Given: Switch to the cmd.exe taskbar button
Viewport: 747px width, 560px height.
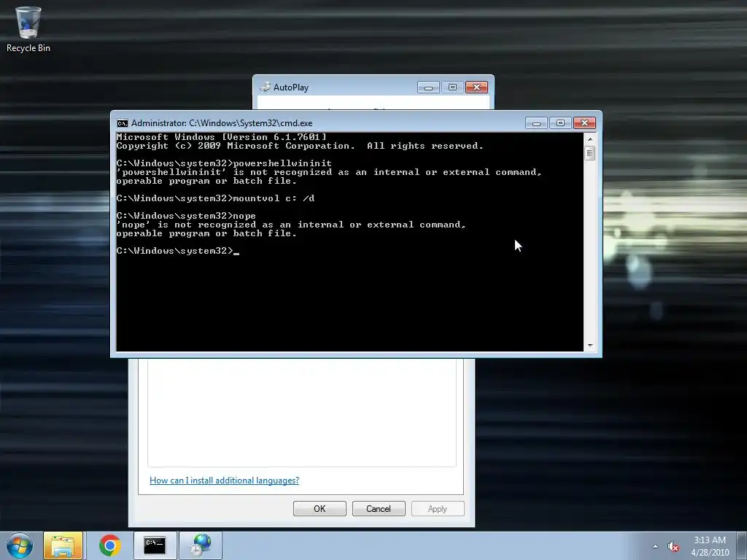Looking at the screenshot, I should coord(155,545).
